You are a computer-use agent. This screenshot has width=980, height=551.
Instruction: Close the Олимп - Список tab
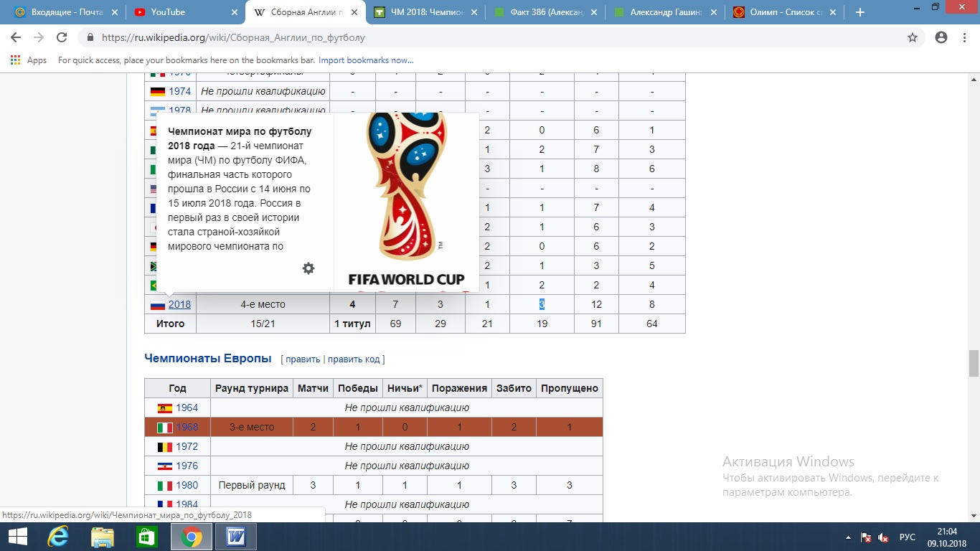(x=834, y=12)
